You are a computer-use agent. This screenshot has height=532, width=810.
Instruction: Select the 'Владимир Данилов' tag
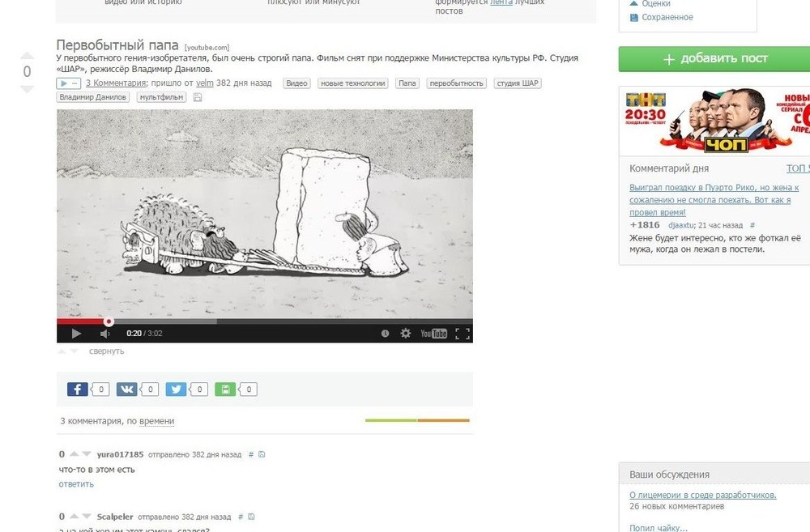point(92,97)
